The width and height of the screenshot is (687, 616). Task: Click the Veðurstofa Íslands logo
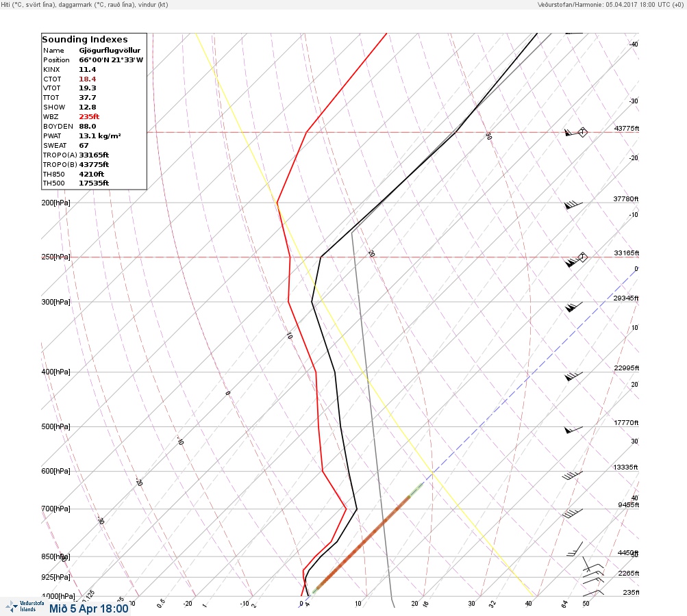point(25,606)
